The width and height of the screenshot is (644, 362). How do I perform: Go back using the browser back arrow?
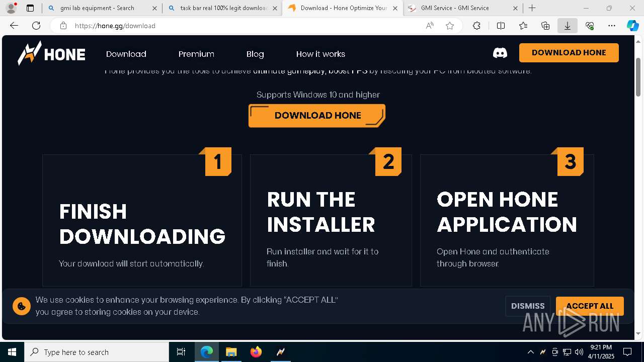pos(14,26)
